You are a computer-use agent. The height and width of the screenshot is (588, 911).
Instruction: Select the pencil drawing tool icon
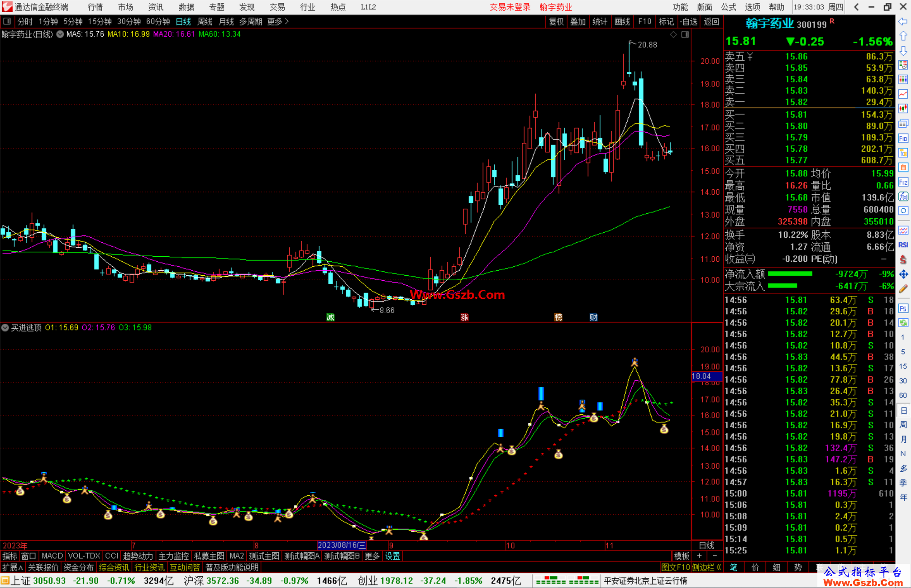[x=903, y=289]
